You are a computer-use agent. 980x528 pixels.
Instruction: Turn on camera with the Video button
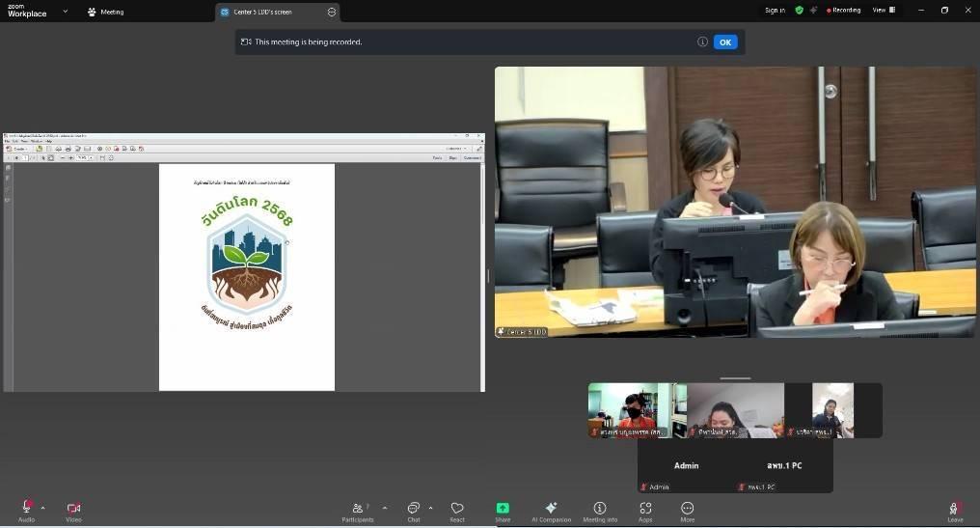pyautogui.click(x=73, y=509)
